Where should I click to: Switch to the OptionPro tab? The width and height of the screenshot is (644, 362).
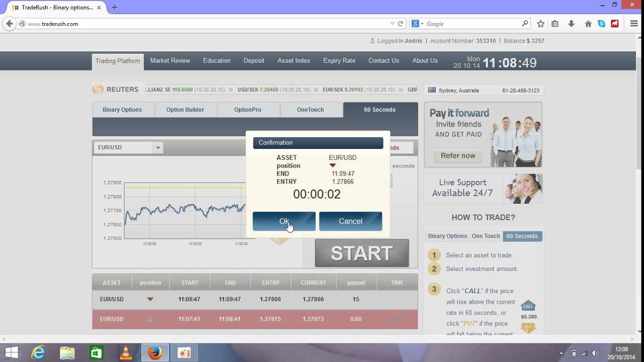(x=248, y=110)
